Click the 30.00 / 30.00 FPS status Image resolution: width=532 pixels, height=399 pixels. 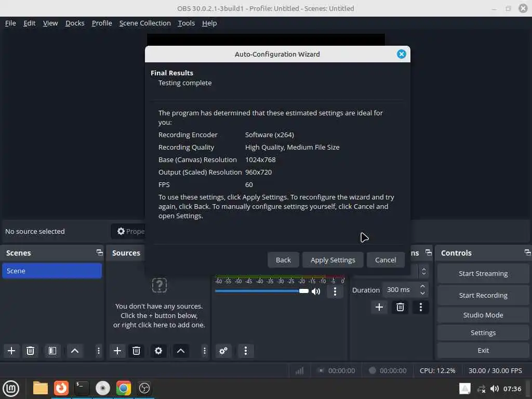(495, 370)
